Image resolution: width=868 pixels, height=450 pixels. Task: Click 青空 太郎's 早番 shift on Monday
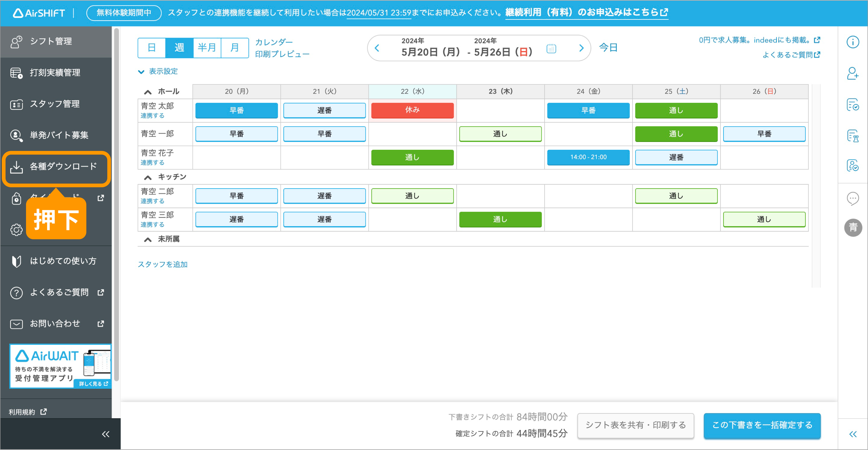(x=236, y=110)
